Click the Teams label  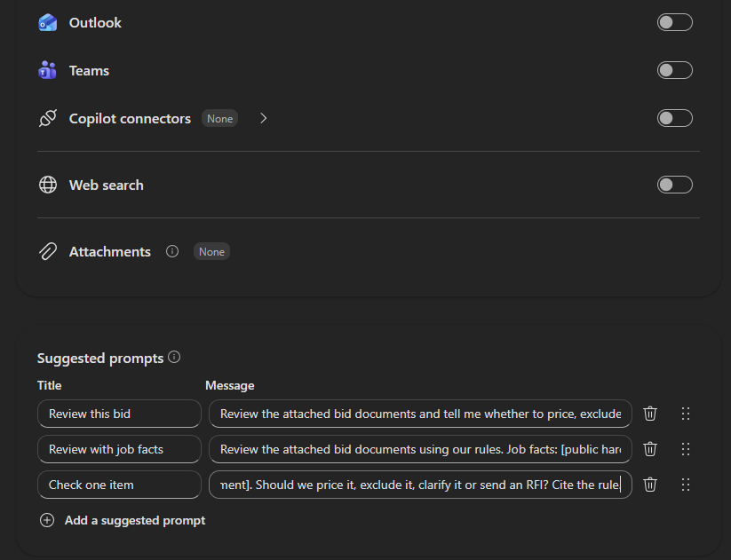click(x=89, y=71)
